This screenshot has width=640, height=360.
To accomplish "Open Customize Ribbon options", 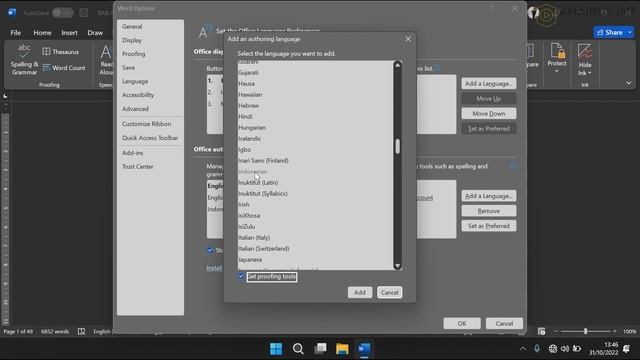I will (x=150, y=124).
